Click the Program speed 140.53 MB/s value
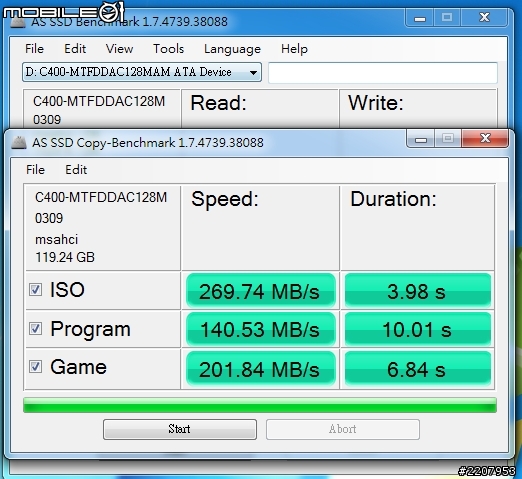The image size is (522, 479). point(260,329)
